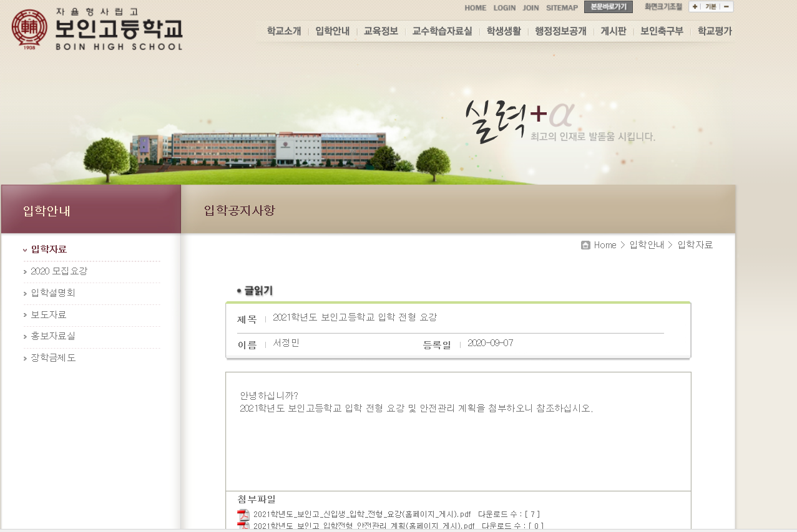Click the author name 서정민
Viewport: 797px width, 532px height.
[x=286, y=343]
